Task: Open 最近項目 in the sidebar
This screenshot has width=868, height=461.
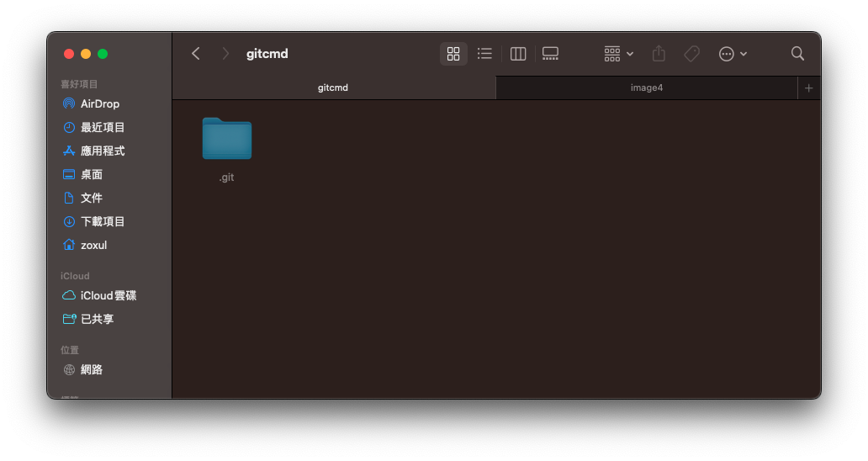Action: (102, 127)
